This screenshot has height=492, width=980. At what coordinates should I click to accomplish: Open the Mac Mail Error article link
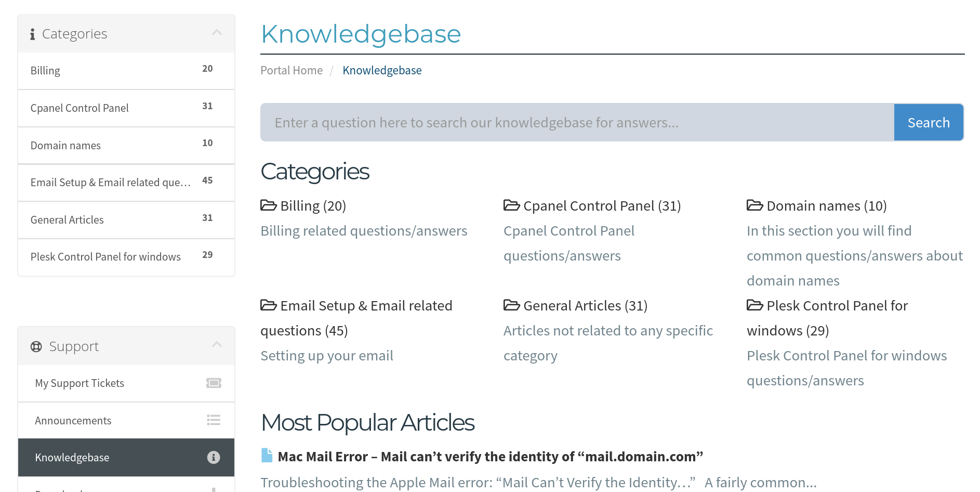491,457
